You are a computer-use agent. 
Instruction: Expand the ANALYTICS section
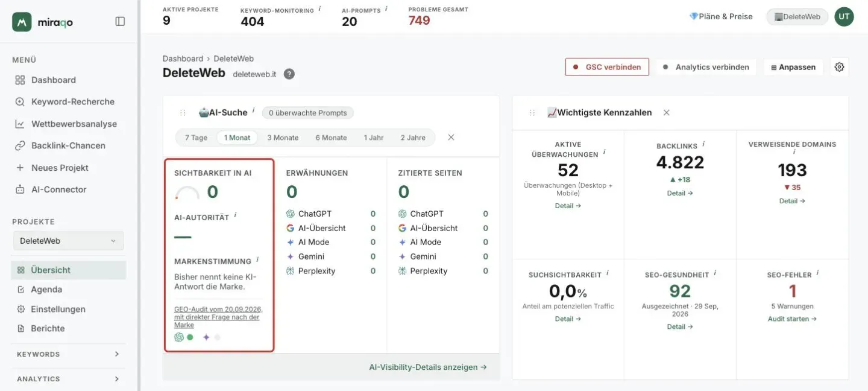pos(69,379)
